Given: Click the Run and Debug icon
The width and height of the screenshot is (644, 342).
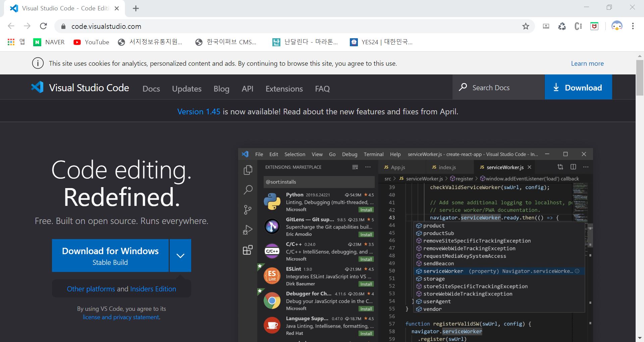Looking at the screenshot, I should [x=248, y=230].
